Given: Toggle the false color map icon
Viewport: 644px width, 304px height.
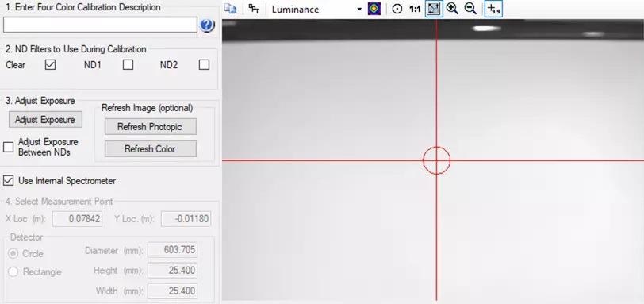Looking at the screenshot, I should (374, 9).
